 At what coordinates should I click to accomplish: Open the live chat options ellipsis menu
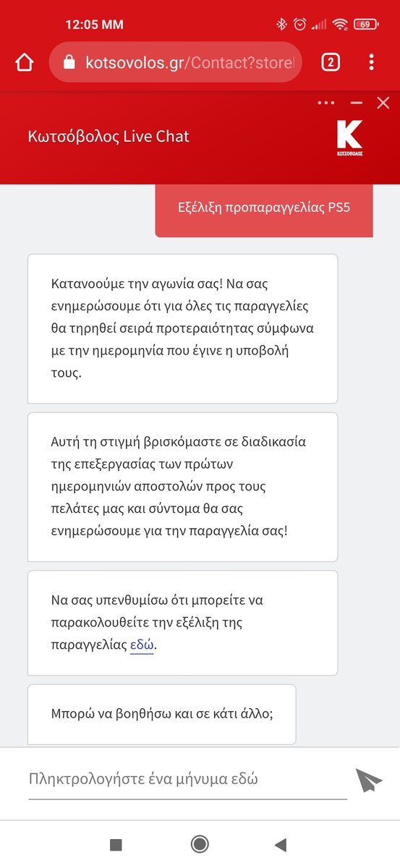pyautogui.click(x=326, y=103)
